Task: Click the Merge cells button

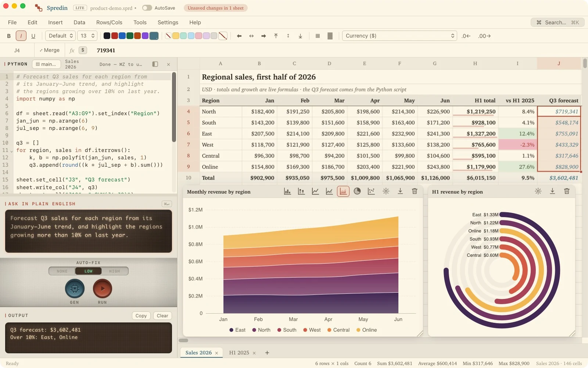Action: (50, 50)
